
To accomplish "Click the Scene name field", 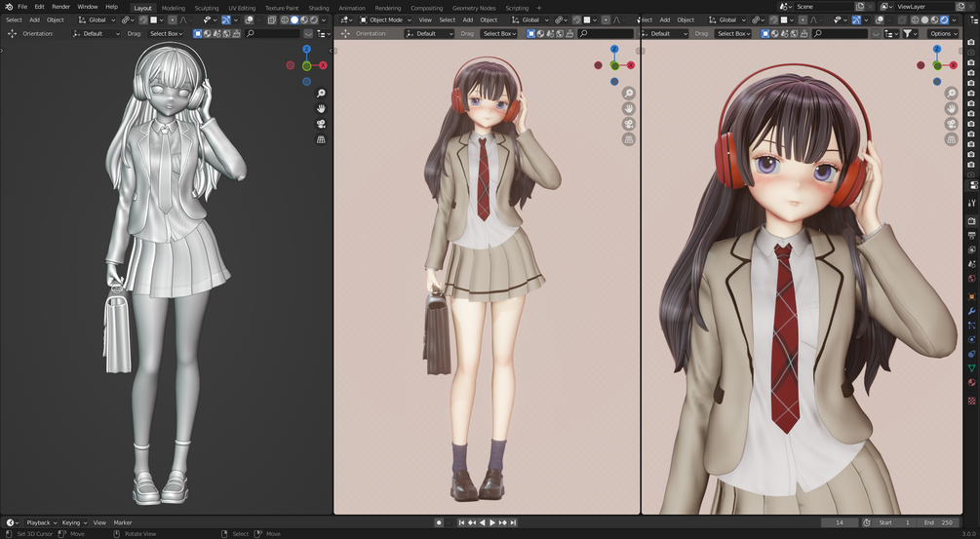I will tap(822, 7).
